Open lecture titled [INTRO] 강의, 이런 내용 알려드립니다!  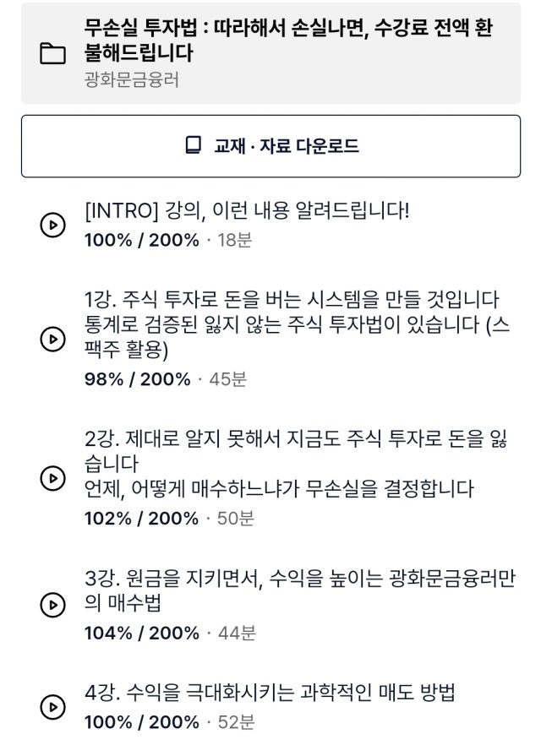tap(247, 211)
